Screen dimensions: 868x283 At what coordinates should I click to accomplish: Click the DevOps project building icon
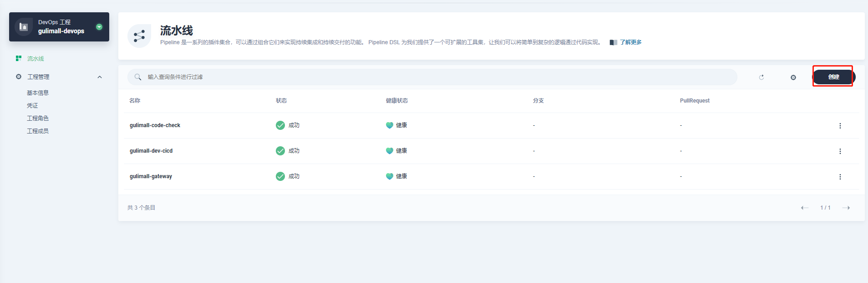pyautogui.click(x=24, y=27)
